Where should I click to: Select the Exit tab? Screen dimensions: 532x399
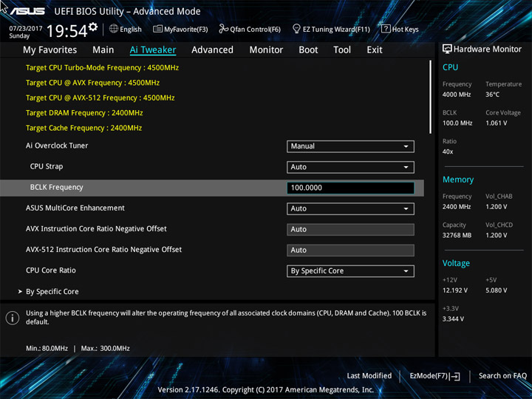tap(375, 50)
